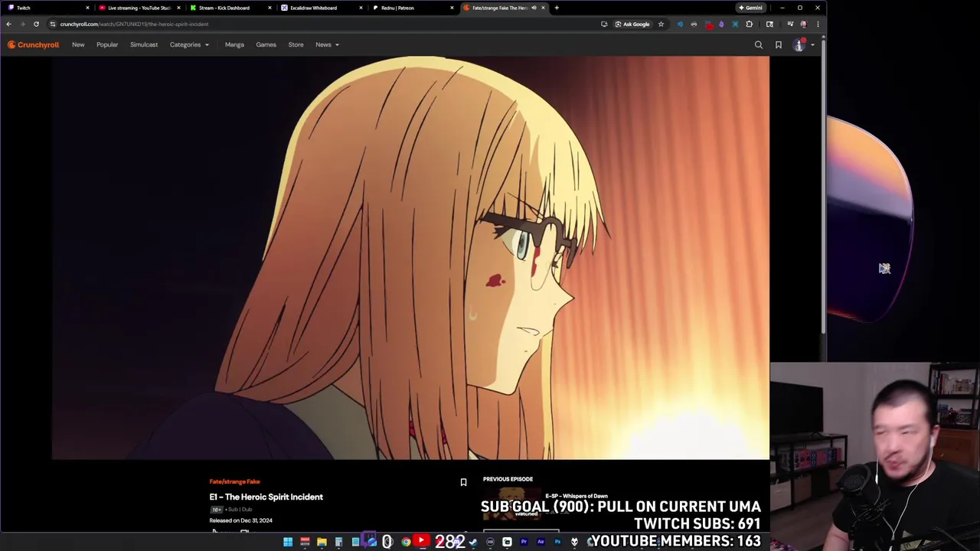980x551 pixels.
Task: Open Adobe Premiere Pro from the taskbar
Action: tap(524, 542)
